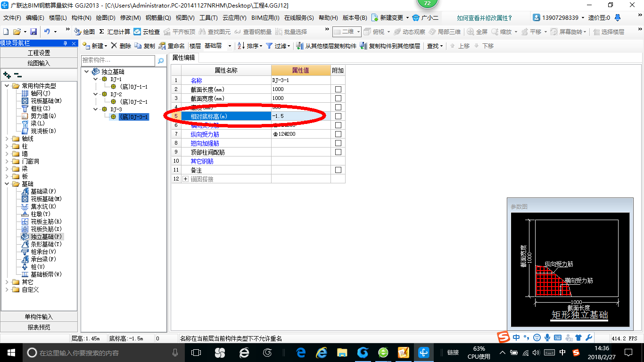Click the undo arrow icon
The width and height of the screenshot is (644, 362).
click(x=47, y=32)
